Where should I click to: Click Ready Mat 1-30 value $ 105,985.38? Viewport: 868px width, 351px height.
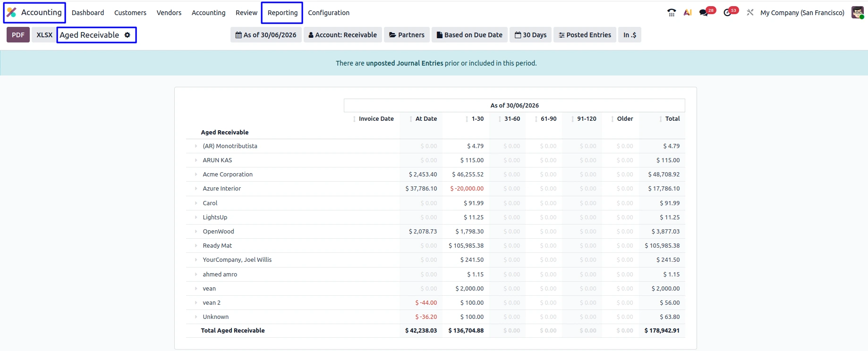click(x=466, y=246)
